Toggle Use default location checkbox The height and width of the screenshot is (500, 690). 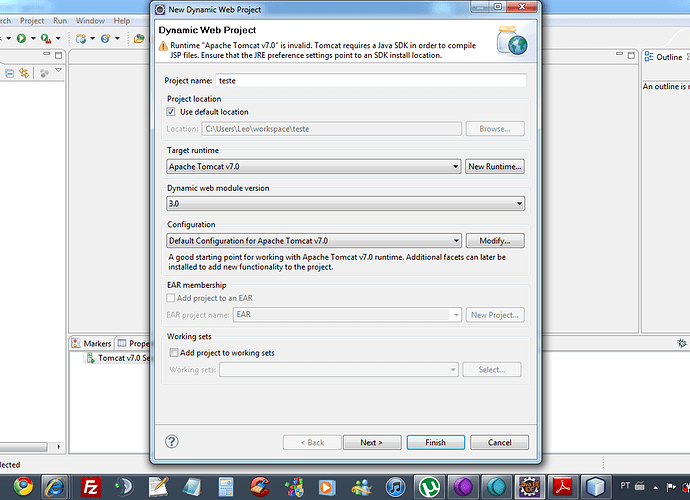171,112
